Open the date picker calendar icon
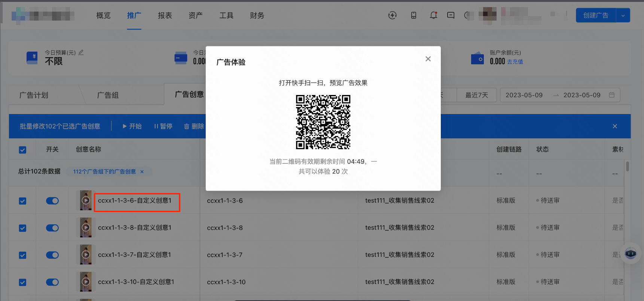The height and width of the screenshot is (301, 644). point(611,95)
